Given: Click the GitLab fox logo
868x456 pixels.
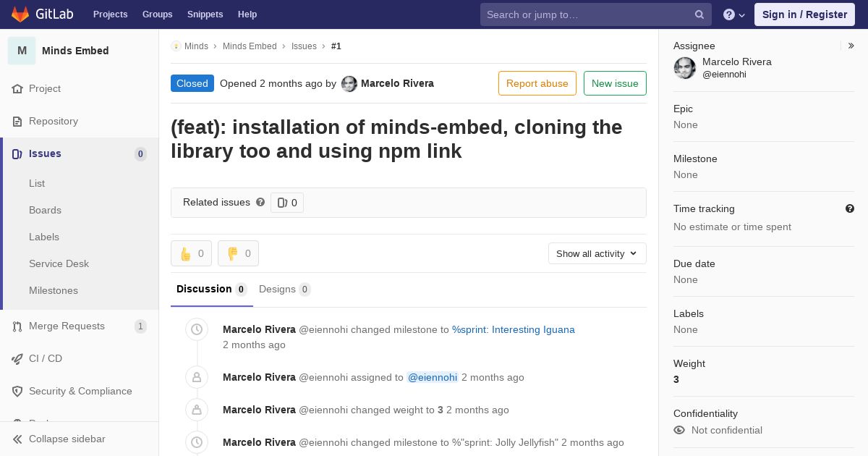Looking at the screenshot, I should [20, 14].
